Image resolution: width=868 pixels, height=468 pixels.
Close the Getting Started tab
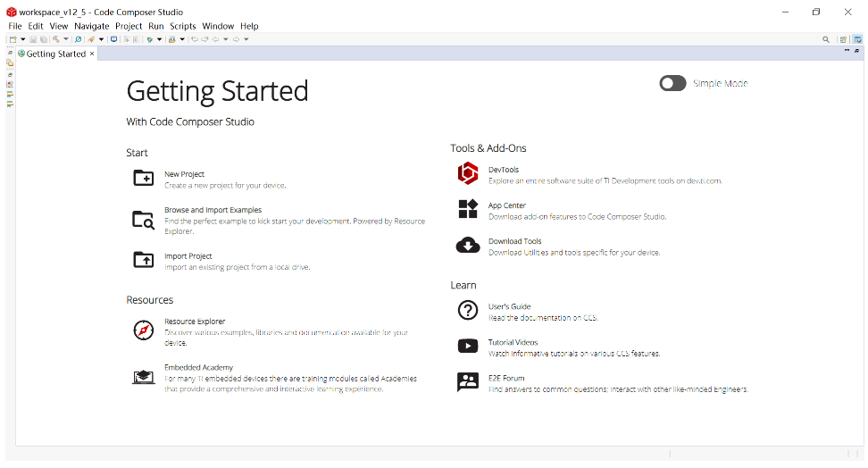pyautogui.click(x=92, y=54)
